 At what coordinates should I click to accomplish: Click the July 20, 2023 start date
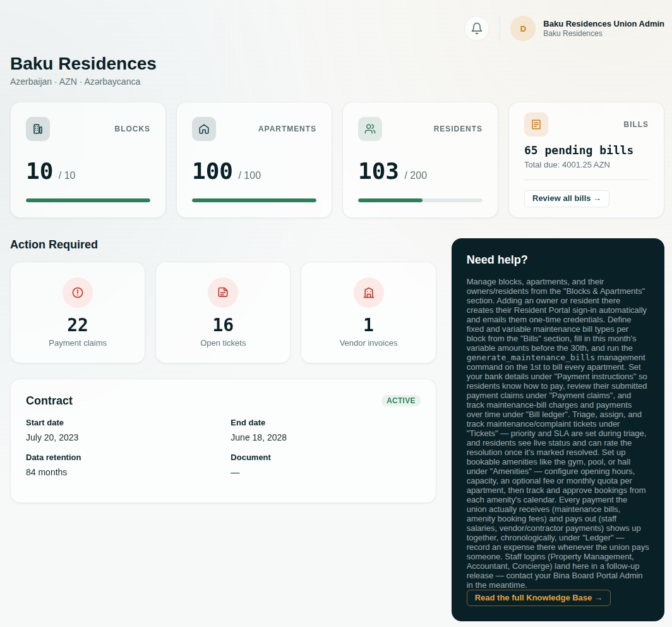click(52, 437)
